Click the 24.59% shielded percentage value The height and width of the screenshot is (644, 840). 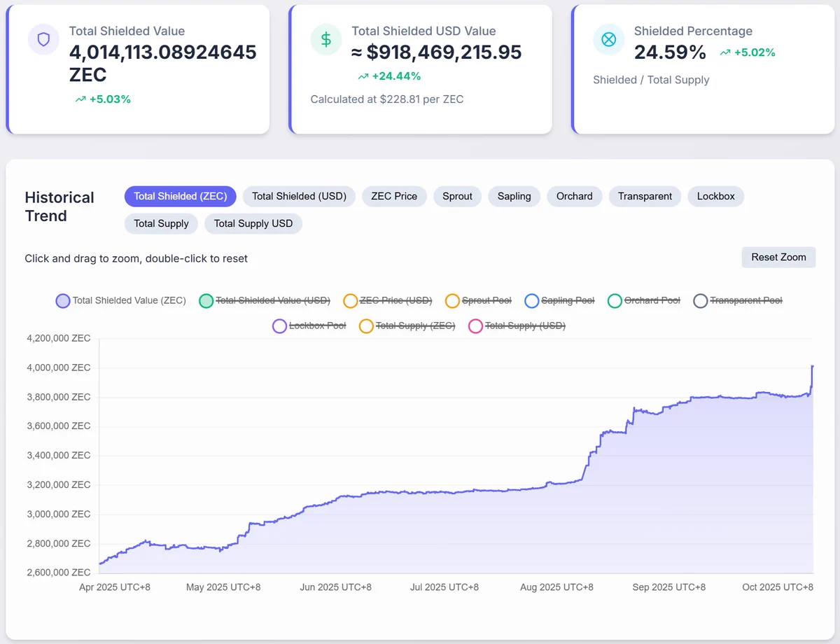[x=670, y=52]
